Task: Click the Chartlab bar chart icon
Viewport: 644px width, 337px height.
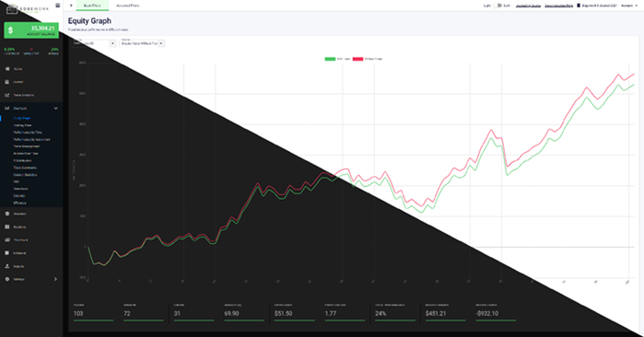Action: tap(7, 108)
